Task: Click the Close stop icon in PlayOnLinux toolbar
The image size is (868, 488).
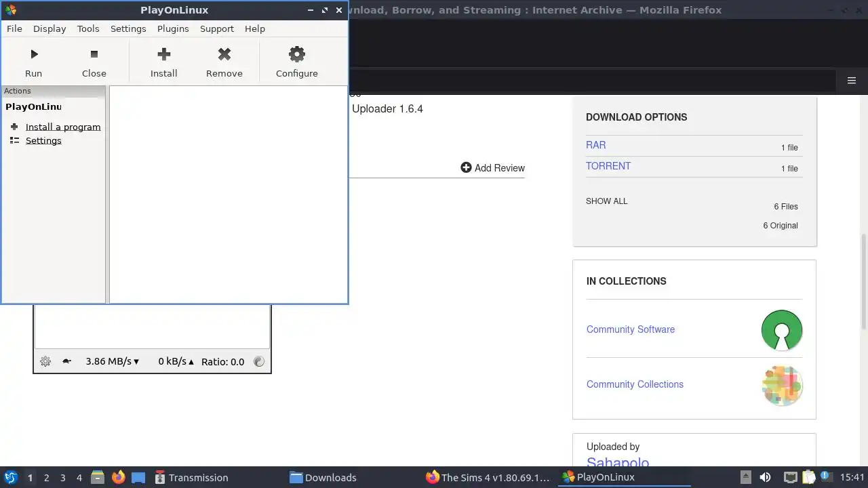Action: tap(94, 54)
